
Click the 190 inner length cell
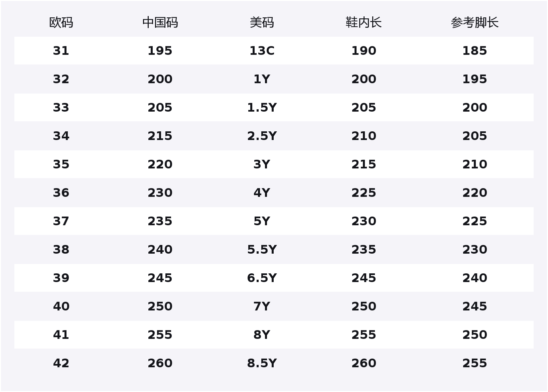point(364,51)
